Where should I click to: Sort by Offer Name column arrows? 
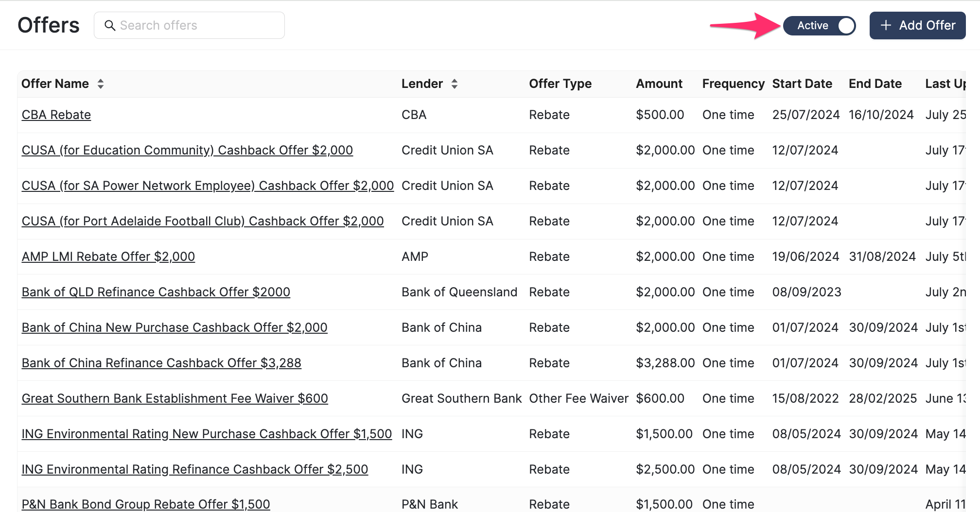click(x=101, y=84)
